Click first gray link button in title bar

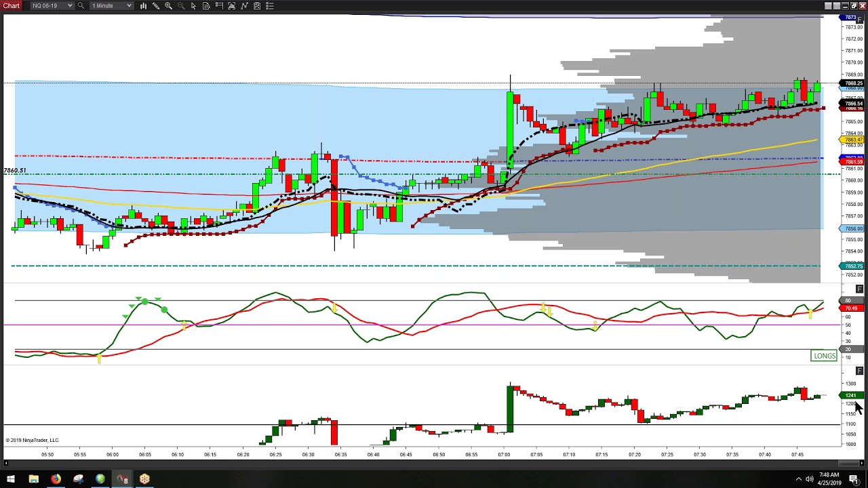pos(828,5)
